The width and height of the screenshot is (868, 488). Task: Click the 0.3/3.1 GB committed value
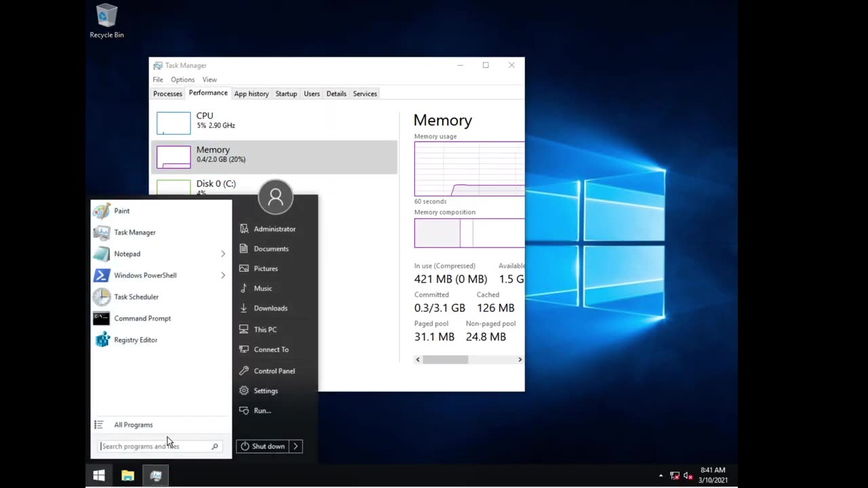(x=439, y=308)
